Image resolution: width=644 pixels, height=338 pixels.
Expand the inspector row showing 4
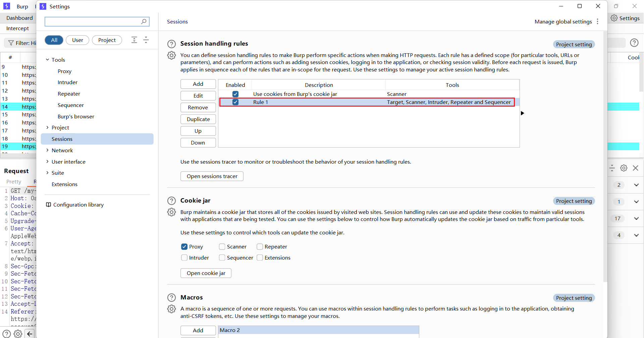pos(636,235)
